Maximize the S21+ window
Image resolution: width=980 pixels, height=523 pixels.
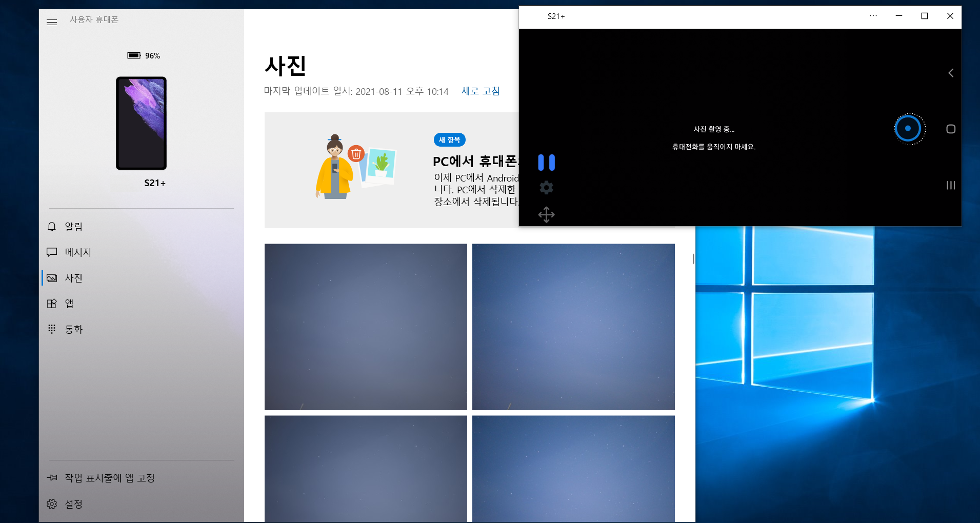pyautogui.click(x=925, y=16)
